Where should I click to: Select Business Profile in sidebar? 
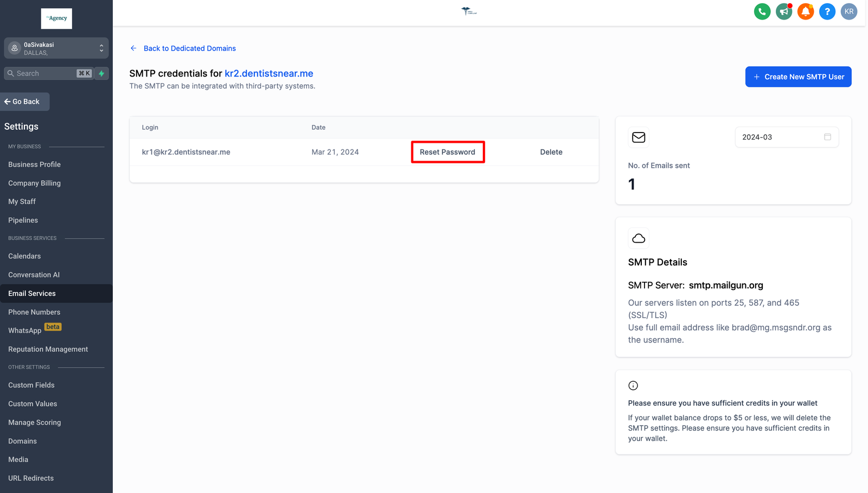pyautogui.click(x=34, y=165)
